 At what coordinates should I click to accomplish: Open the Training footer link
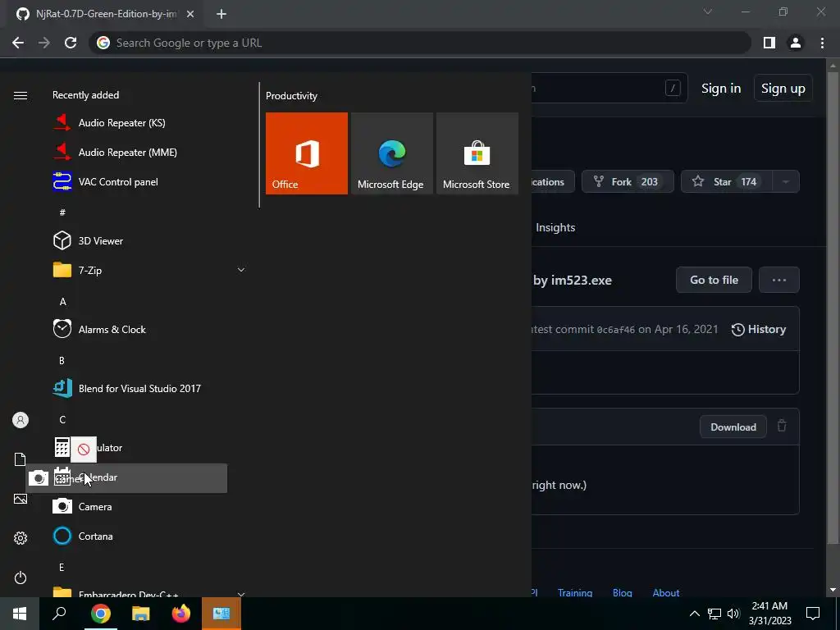pos(575,592)
